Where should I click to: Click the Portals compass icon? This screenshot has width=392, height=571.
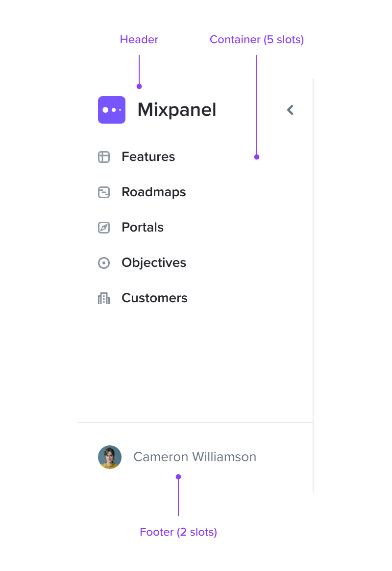coord(104,228)
